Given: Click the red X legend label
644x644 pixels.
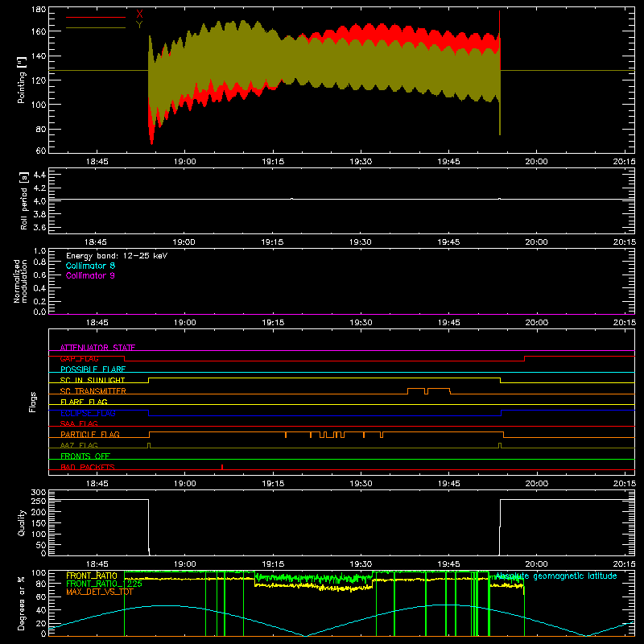Looking at the screenshot, I should click(139, 14).
